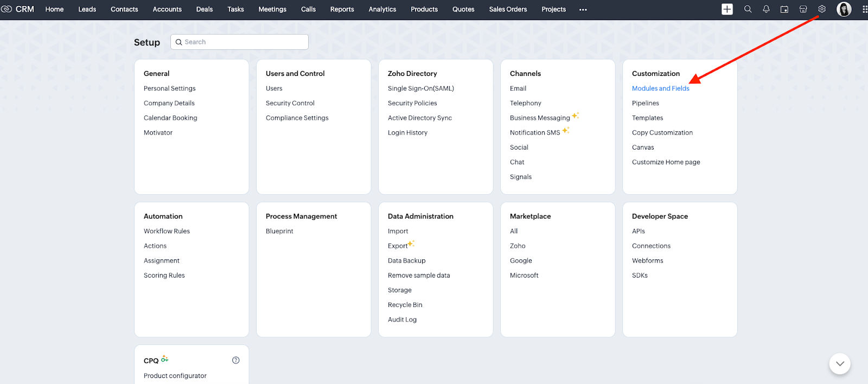Open APIs under Developer Space

click(639, 231)
